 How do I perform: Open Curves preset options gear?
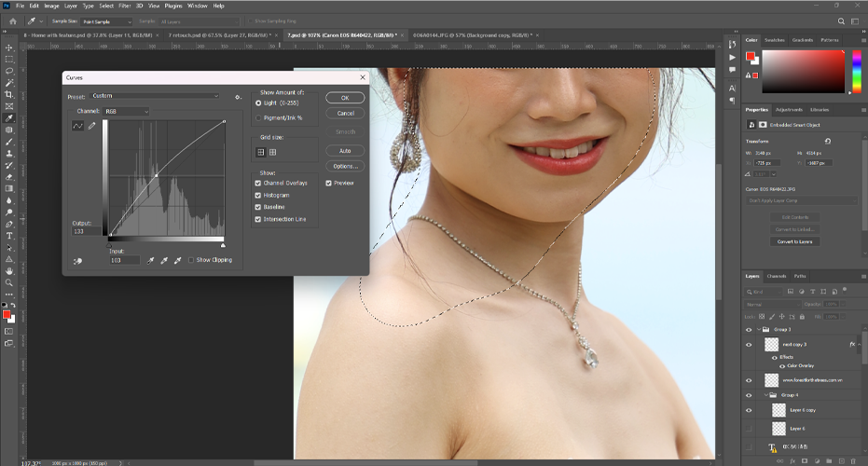click(x=239, y=96)
